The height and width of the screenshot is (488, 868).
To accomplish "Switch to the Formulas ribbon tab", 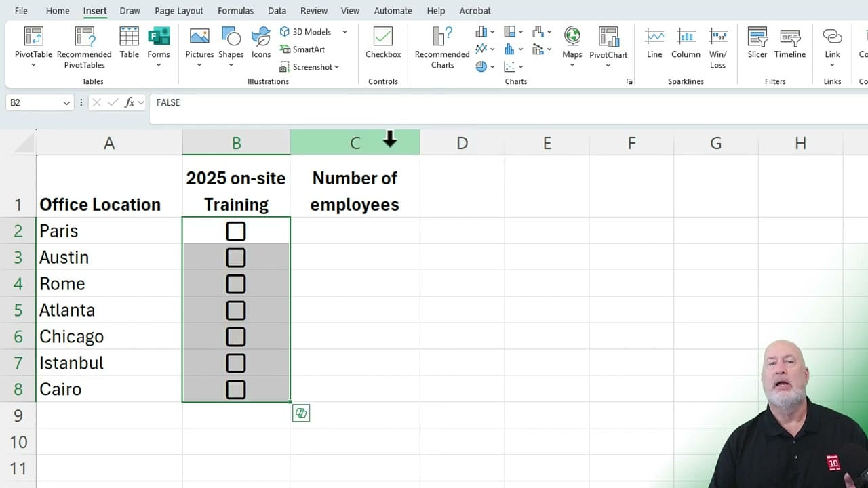I will click(x=235, y=10).
